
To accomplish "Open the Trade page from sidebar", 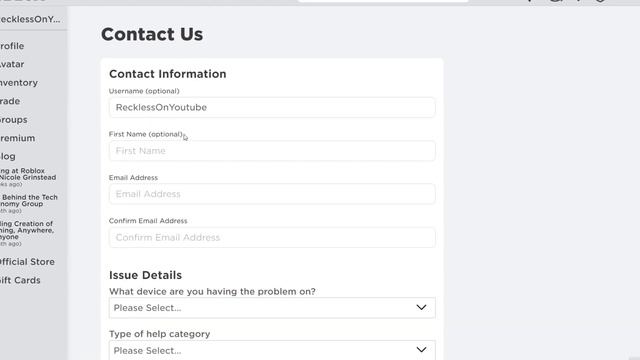I will (10, 101).
